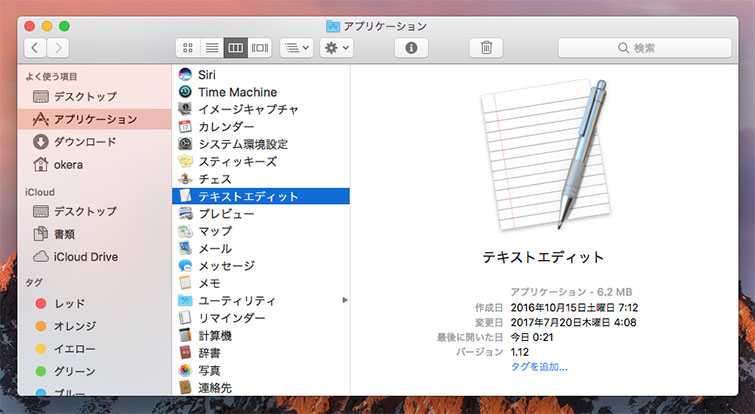
Task: Open the arrange items dropdown
Action: pos(297,48)
